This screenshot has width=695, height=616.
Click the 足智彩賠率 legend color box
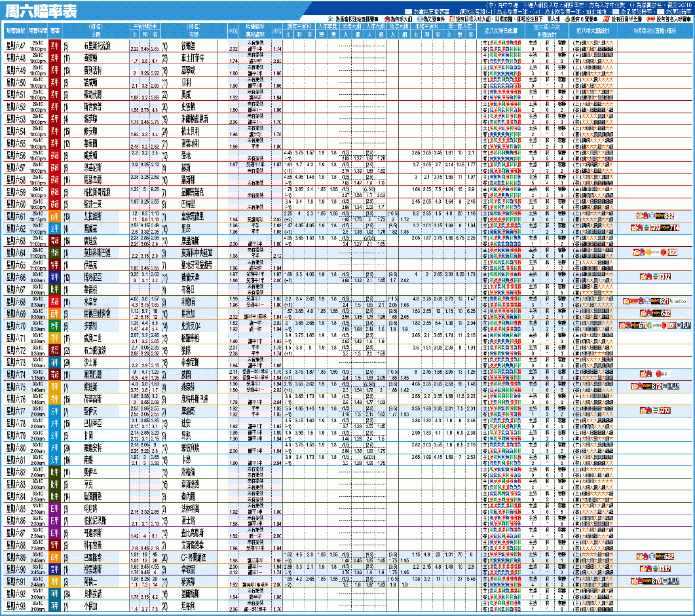(x=615, y=12)
